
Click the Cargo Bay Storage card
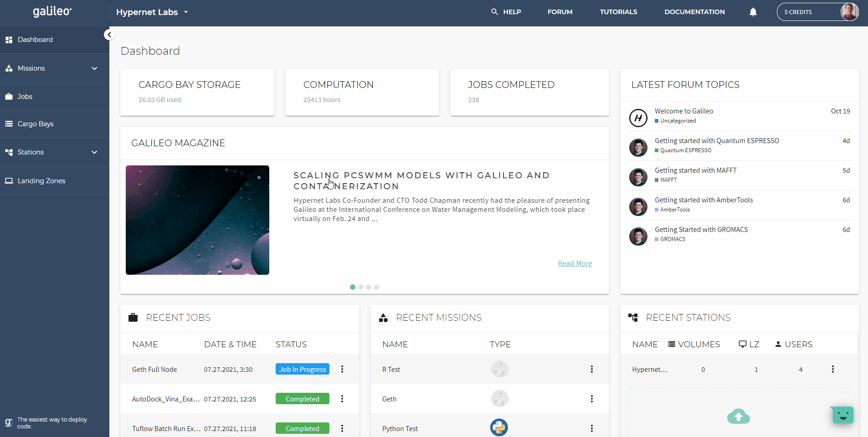pyautogui.click(x=197, y=92)
